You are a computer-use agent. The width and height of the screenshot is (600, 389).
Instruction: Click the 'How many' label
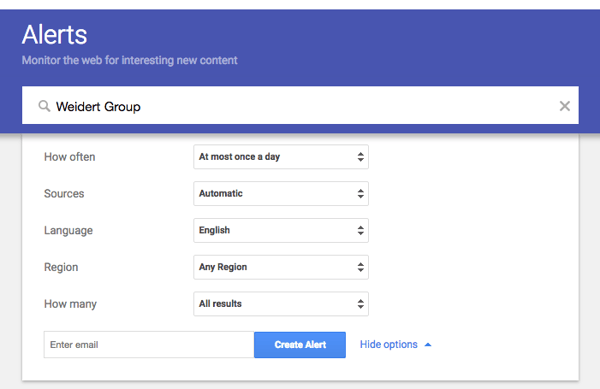click(70, 304)
